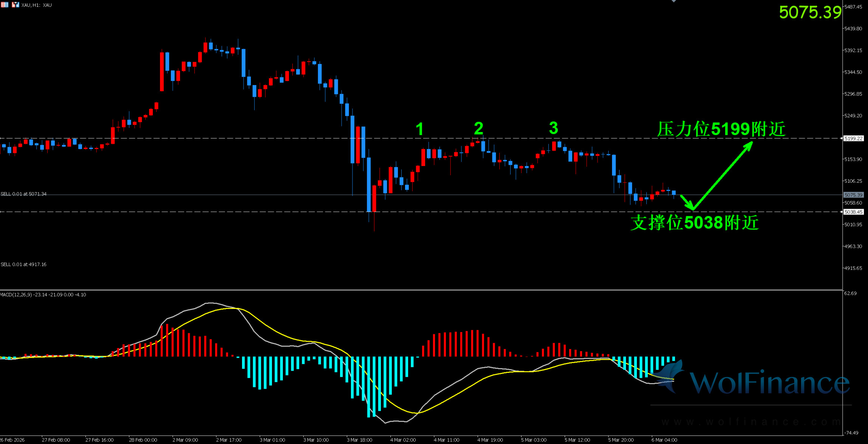Screen dimensions: 868x444
Task: Select the SELL 0.01 at 4917.16 order label
Action: [23, 264]
